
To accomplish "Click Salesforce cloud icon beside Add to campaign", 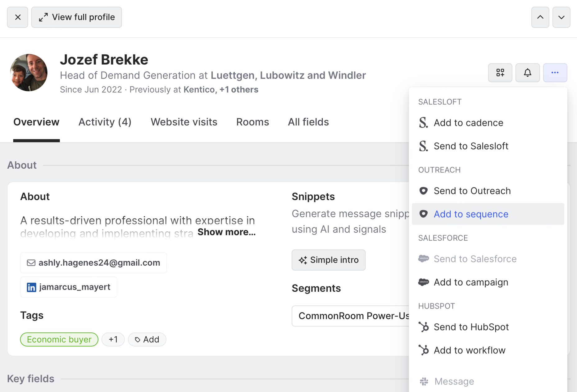I will click(x=424, y=282).
